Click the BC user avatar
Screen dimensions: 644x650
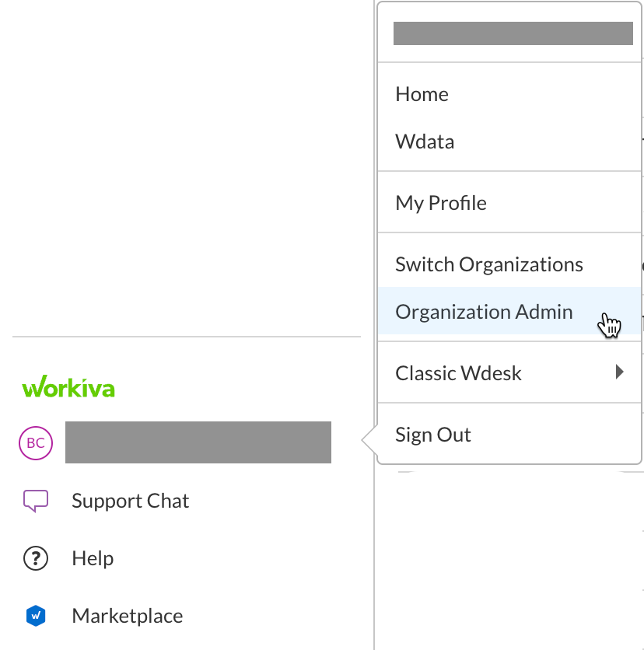[35, 442]
